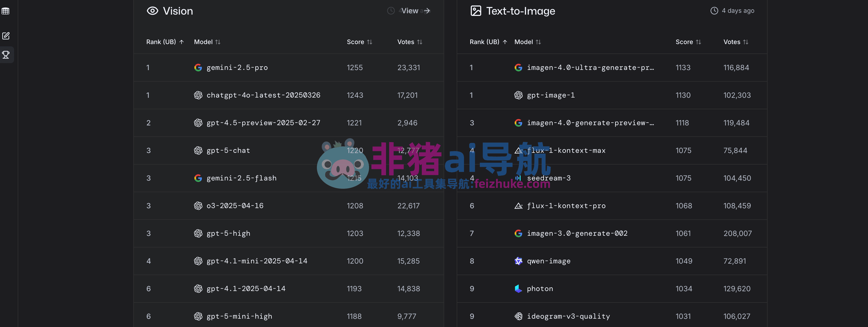
Task: Open gpt-5-high model entry
Action: pos(228,233)
